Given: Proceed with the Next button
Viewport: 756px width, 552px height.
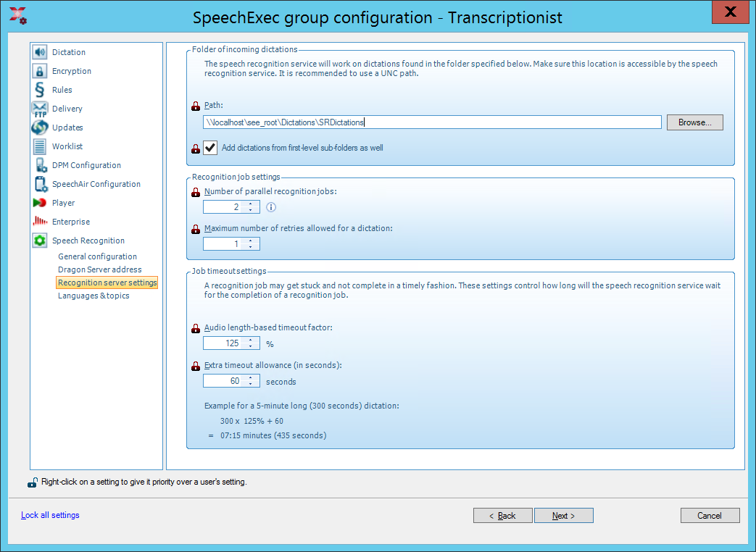Looking at the screenshot, I should (x=564, y=515).
